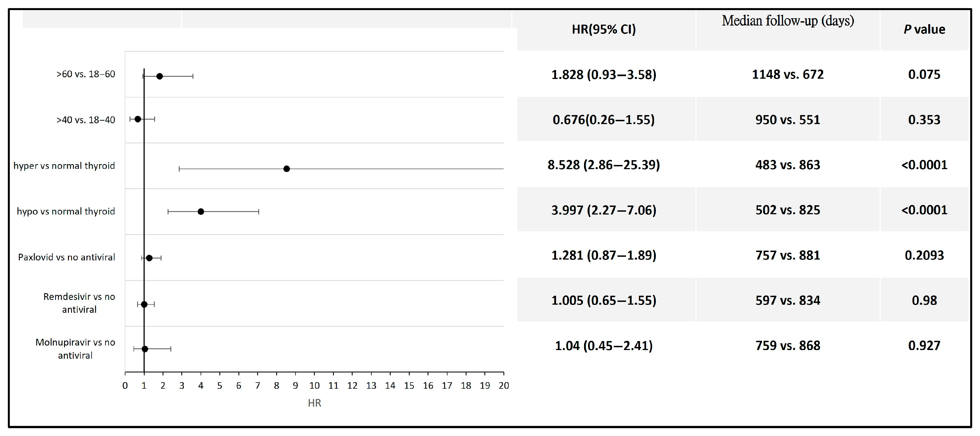Viewport: 980px width, 436px height.
Task: Select the P value column header
Action: [x=924, y=29]
